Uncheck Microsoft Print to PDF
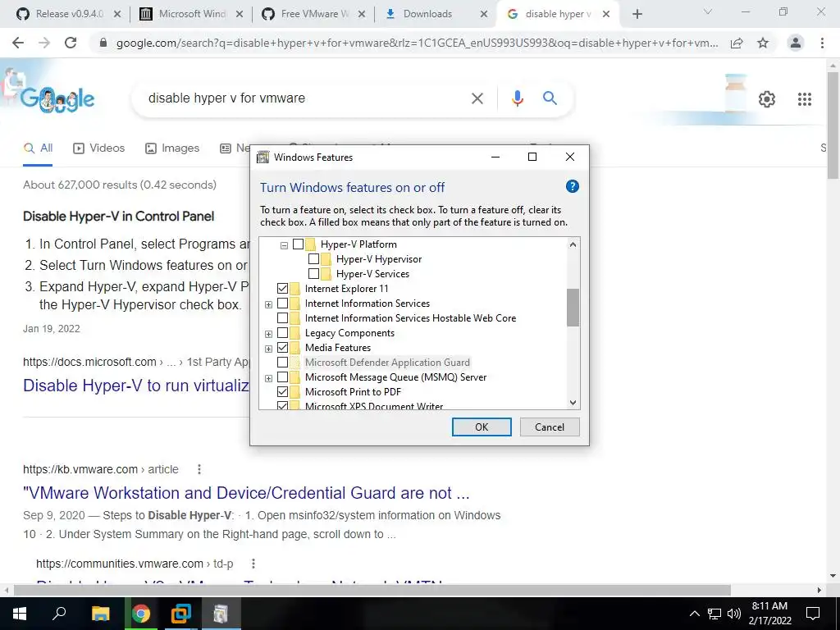The image size is (840, 630). (x=282, y=391)
